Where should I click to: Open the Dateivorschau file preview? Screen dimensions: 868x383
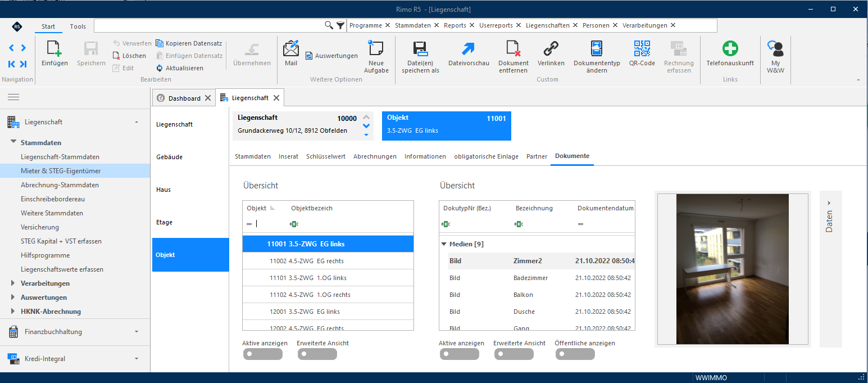[x=469, y=49]
